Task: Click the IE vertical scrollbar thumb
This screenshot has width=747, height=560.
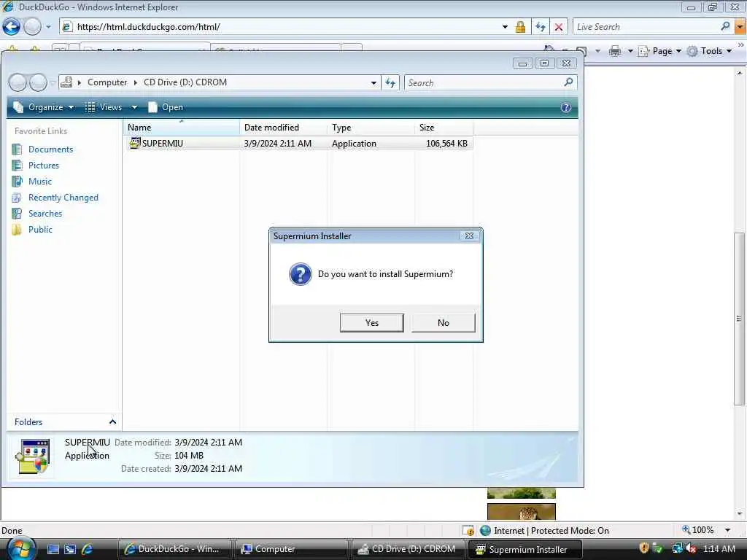Action: point(739,319)
